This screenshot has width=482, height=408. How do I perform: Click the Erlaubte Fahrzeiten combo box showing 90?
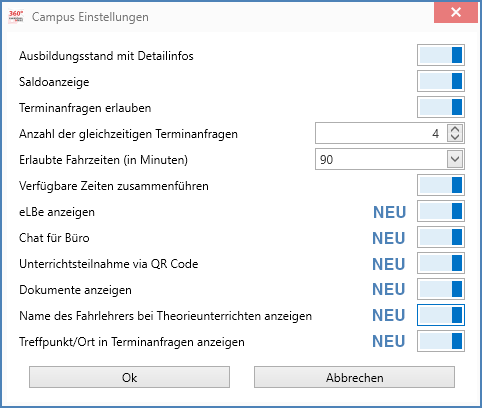click(x=390, y=159)
